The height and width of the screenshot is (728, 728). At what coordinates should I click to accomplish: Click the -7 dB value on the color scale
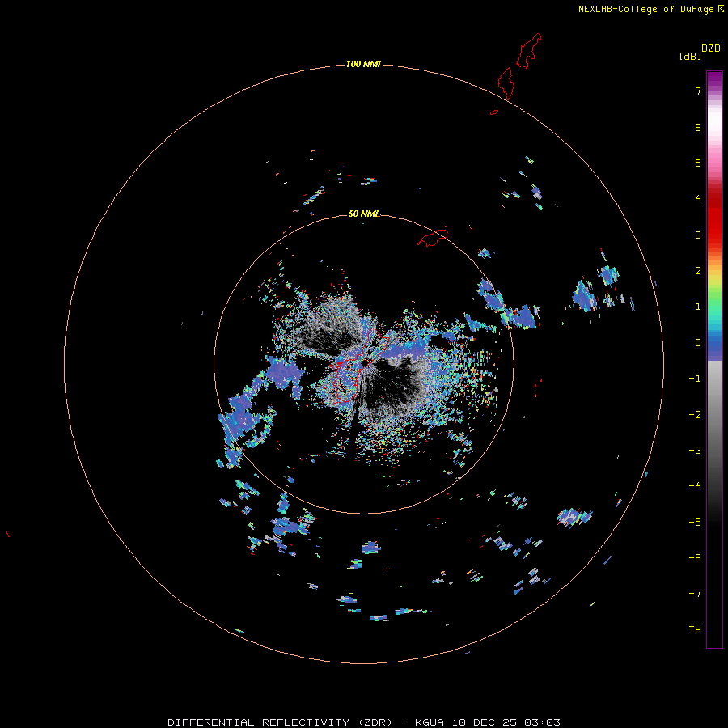(x=695, y=594)
